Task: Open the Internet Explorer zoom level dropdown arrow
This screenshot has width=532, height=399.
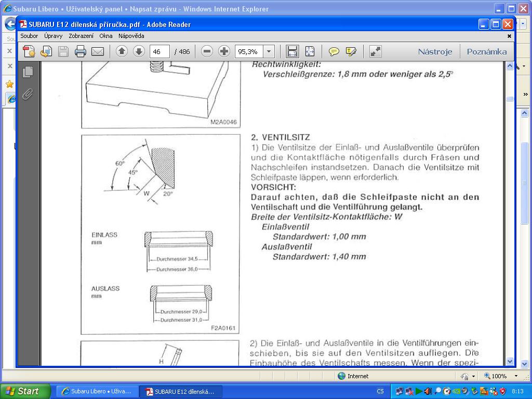Action: [x=516, y=376]
